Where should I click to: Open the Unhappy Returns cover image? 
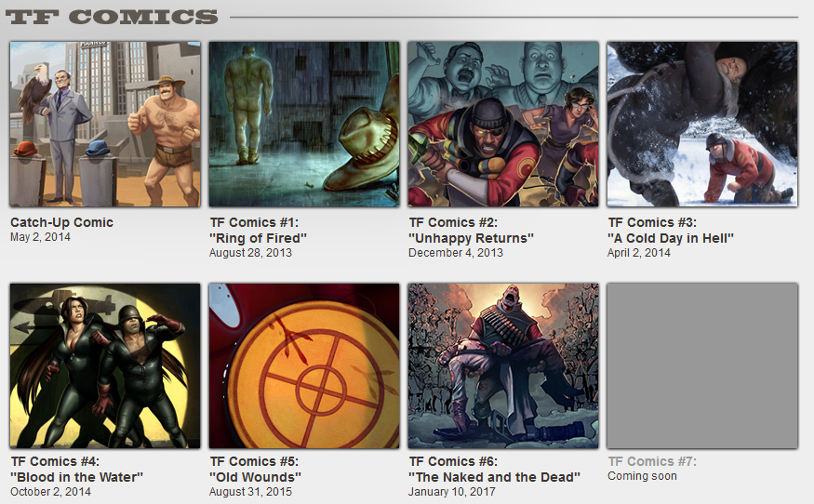[x=503, y=124]
